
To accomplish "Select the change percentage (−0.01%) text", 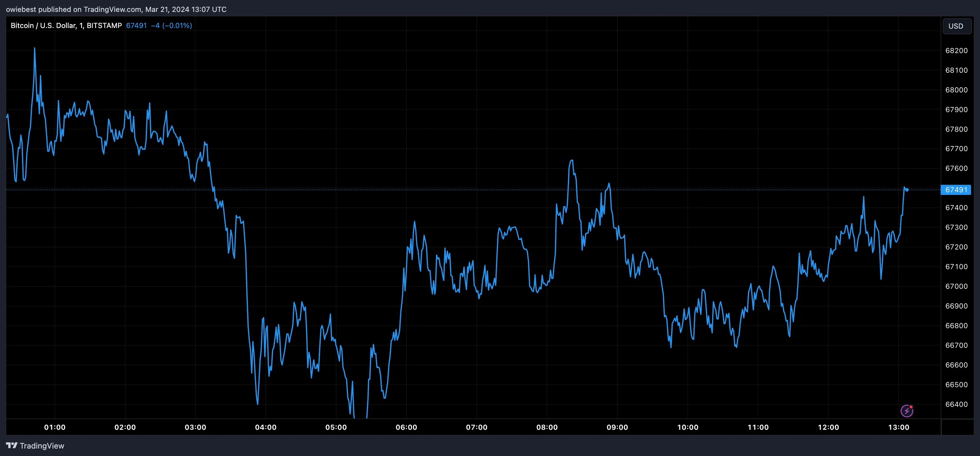I will 178,25.
